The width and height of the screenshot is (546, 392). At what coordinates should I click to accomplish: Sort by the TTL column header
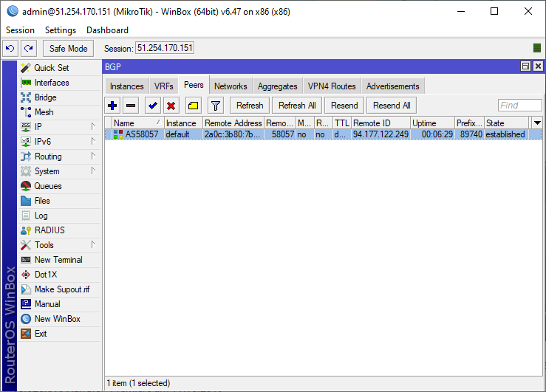click(x=342, y=123)
